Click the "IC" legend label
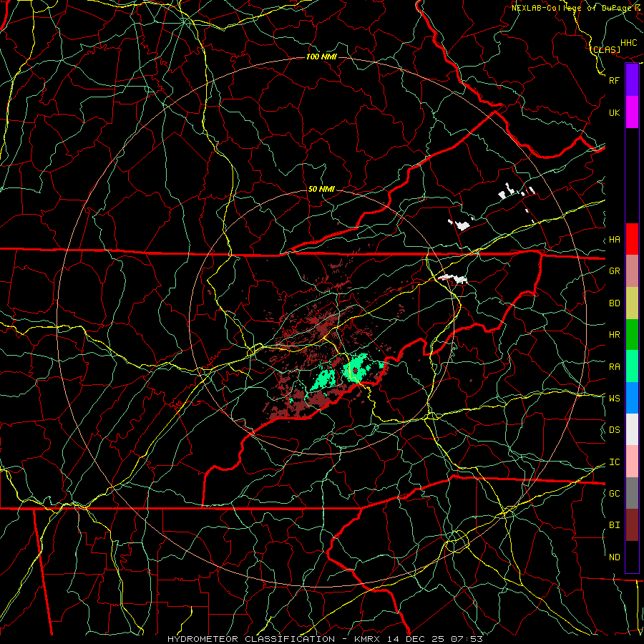Image resolution: width=644 pixels, height=644 pixels. 614,462
